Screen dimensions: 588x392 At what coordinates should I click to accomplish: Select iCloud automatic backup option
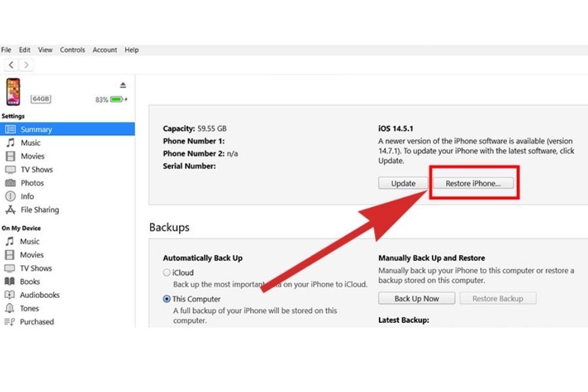pos(167,273)
